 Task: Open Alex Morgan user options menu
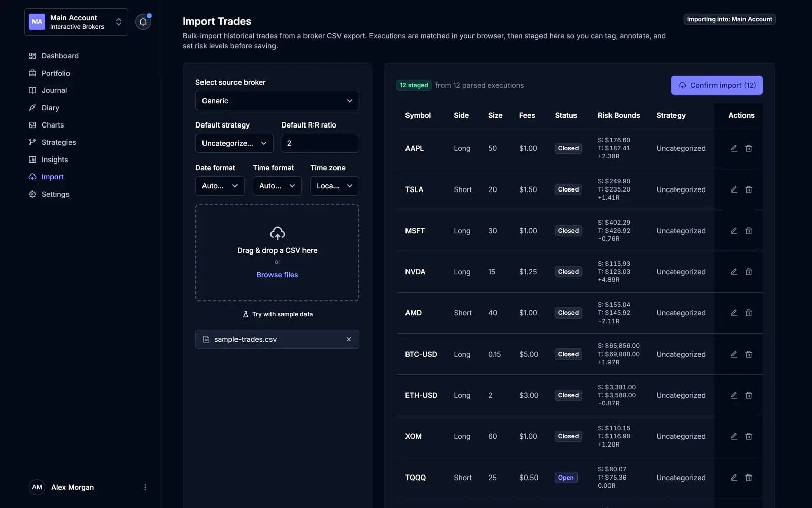tap(145, 487)
